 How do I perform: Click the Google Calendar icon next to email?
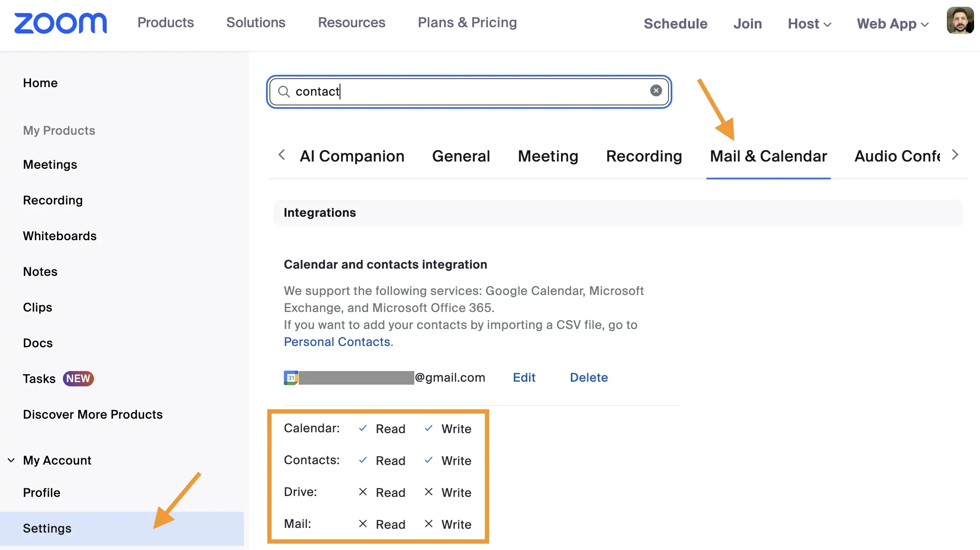pos(291,377)
